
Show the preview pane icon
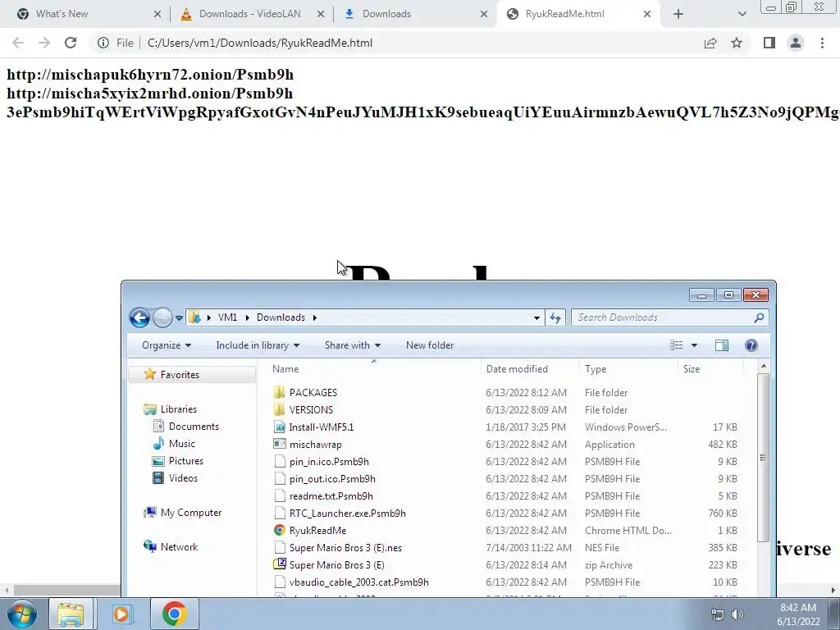coord(722,345)
